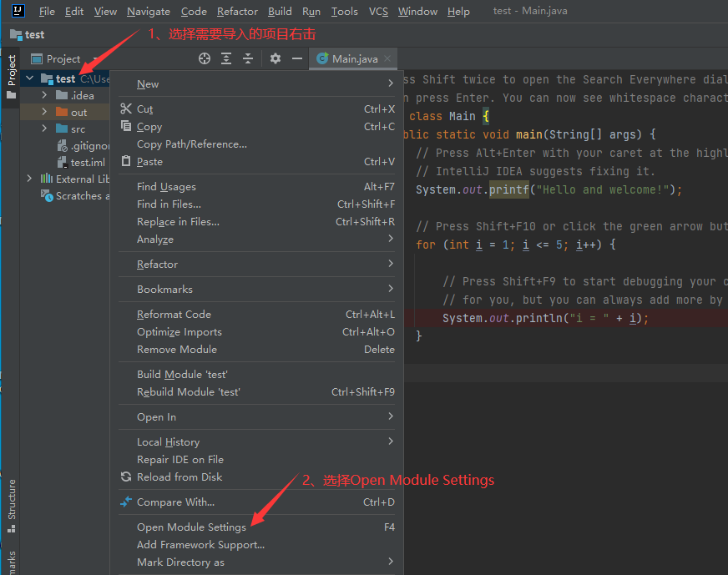The height and width of the screenshot is (575, 728).
Task: Click the test breadcrumb in navigation bar
Action: [x=28, y=35]
